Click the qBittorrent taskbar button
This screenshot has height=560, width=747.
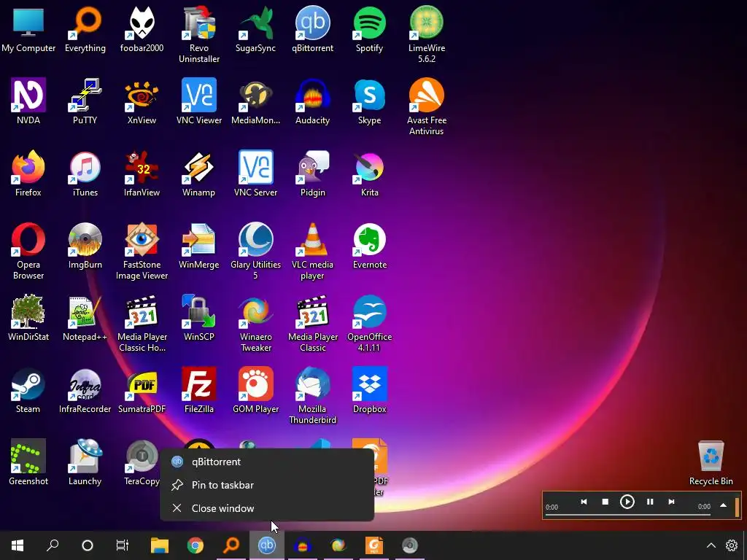tap(267, 545)
